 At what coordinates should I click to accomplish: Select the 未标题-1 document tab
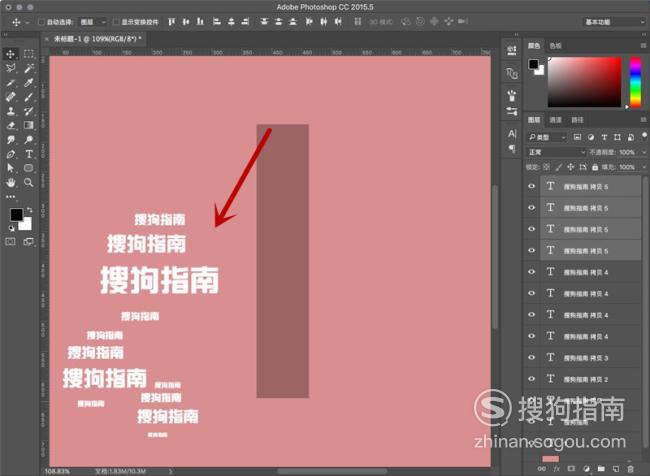(98, 39)
